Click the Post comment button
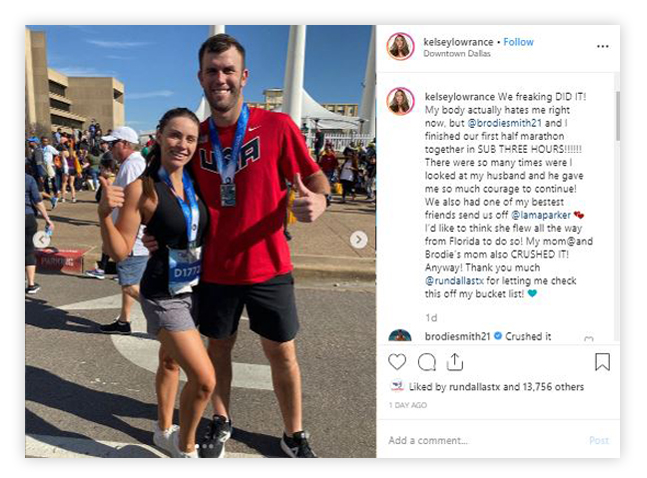This screenshot has height=478, width=647. (599, 440)
